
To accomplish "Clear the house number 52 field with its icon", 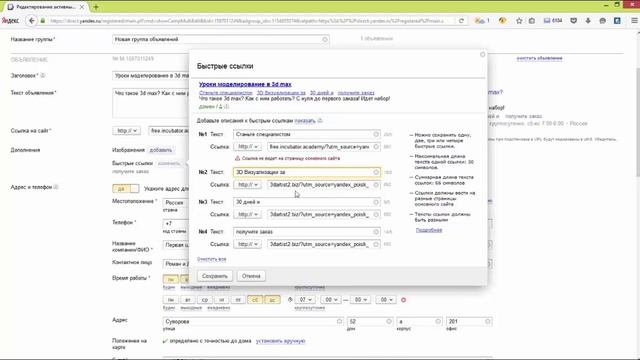I will point(389,322).
